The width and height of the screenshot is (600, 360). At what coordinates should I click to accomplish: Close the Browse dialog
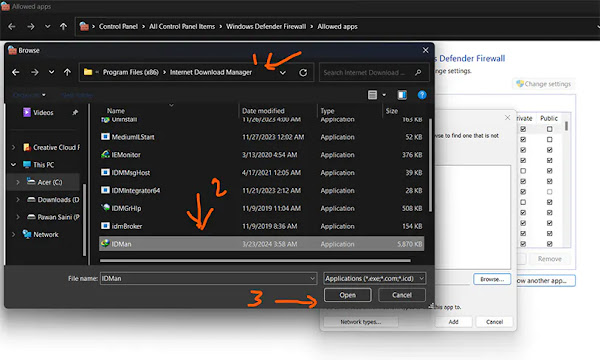point(426,50)
